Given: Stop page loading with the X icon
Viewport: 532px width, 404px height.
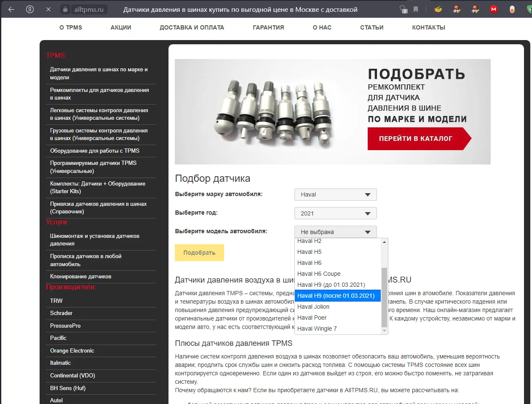Looking at the screenshot, I should point(48,9).
